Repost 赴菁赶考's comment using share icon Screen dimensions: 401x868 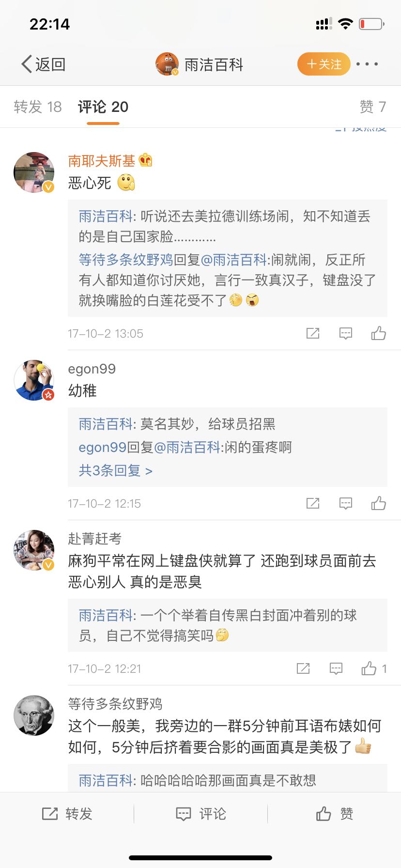pyautogui.click(x=303, y=669)
